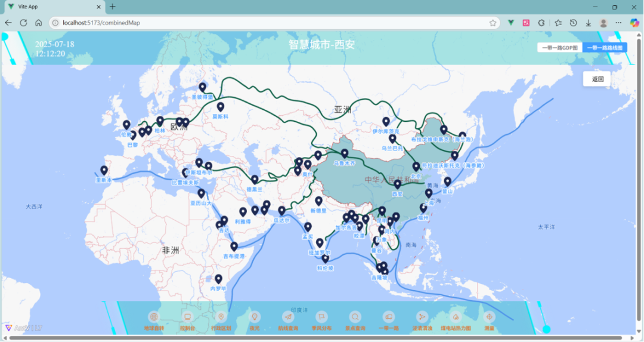
Task: Click the 里斯本 map marker
Action: click(x=104, y=170)
